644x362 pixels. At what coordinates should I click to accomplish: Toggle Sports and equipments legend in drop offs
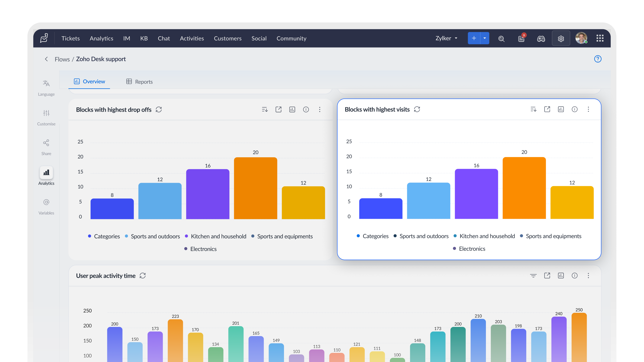coord(282,236)
